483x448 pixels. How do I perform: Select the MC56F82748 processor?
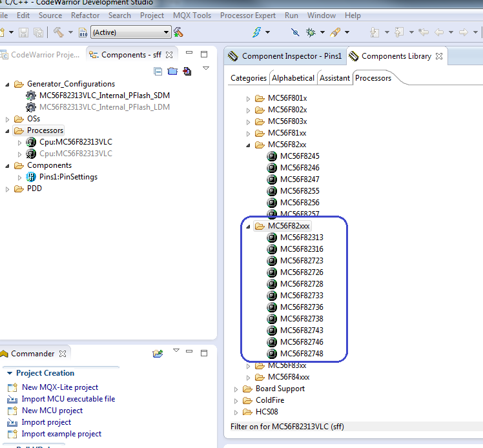click(x=302, y=354)
